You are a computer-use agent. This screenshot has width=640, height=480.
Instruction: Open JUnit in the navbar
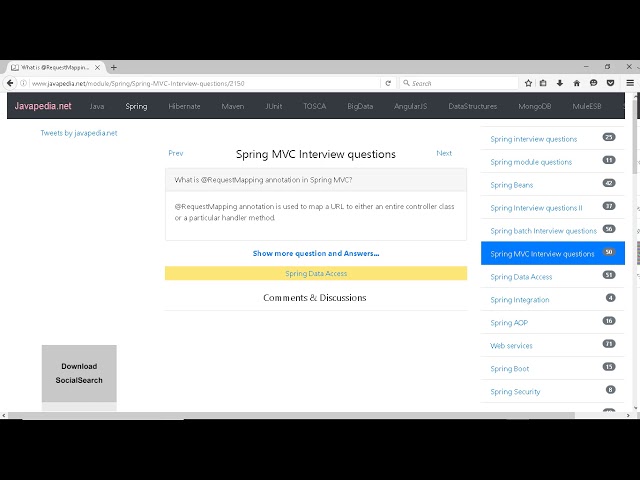pyautogui.click(x=273, y=106)
